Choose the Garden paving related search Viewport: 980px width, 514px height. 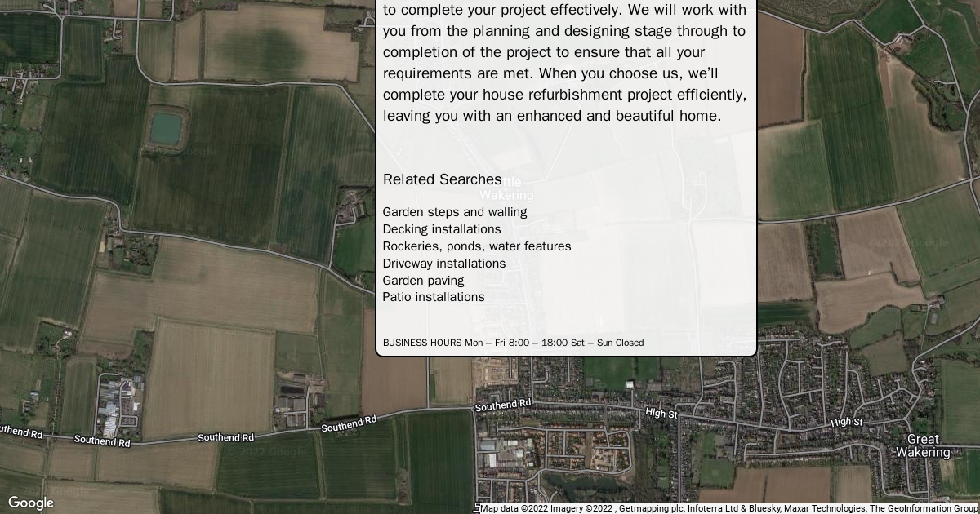(423, 281)
